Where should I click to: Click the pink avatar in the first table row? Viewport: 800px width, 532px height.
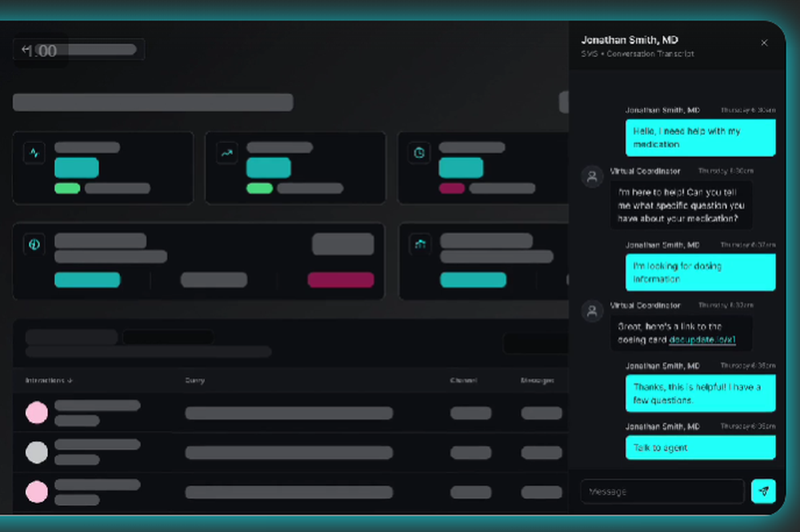pos(38,413)
